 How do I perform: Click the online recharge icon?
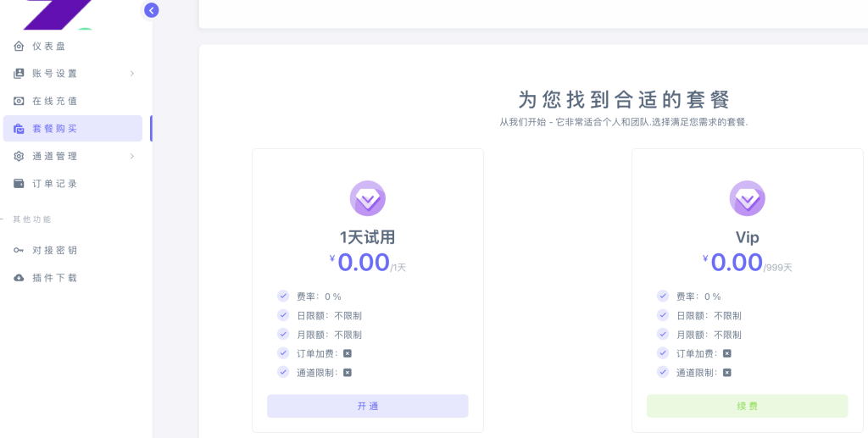19,101
